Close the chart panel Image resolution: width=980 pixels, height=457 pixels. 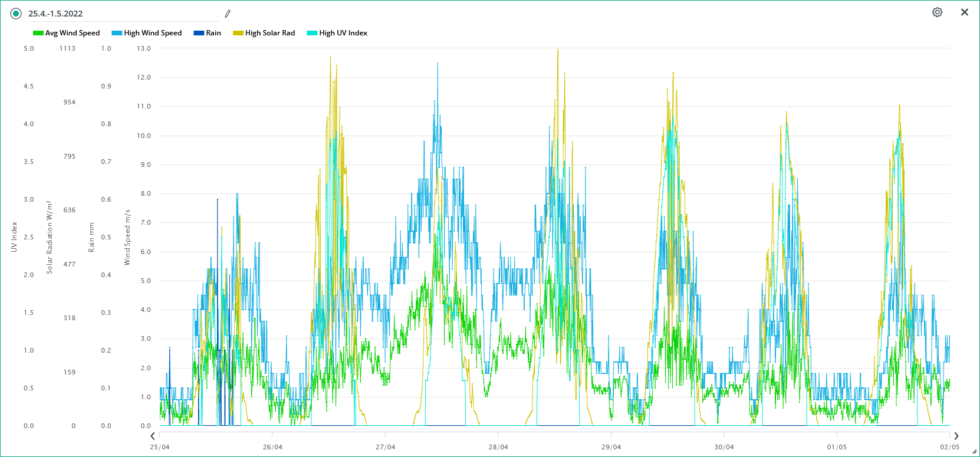(x=965, y=12)
